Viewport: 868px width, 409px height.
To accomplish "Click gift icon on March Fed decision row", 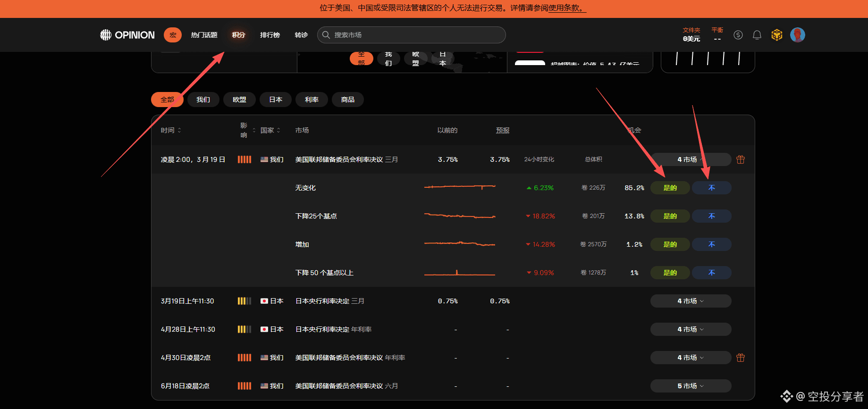I will point(741,159).
